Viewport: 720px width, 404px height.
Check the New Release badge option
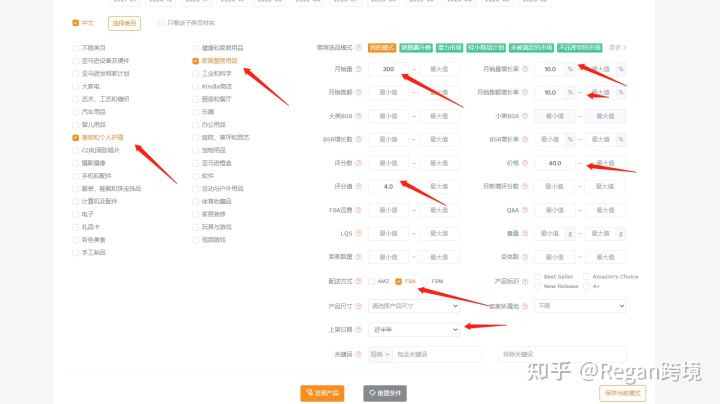coord(537,286)
